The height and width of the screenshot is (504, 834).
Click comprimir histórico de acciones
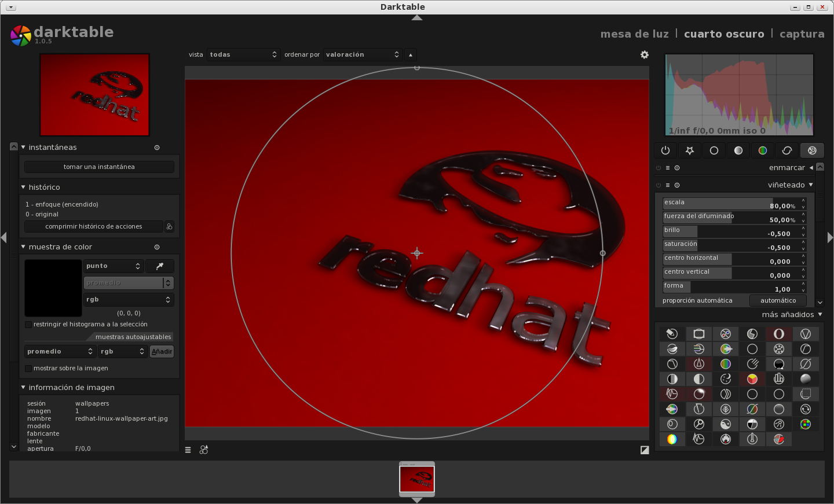[x=94, y=226]
